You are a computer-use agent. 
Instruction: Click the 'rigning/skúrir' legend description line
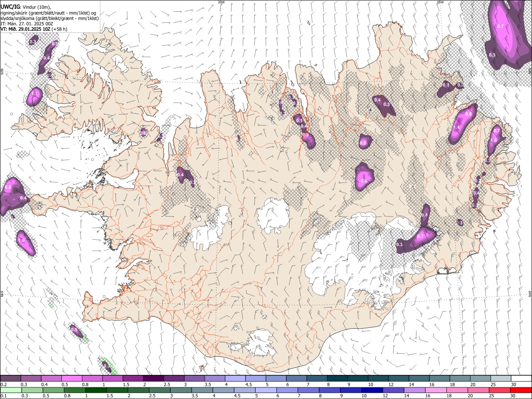coord(49,13)
